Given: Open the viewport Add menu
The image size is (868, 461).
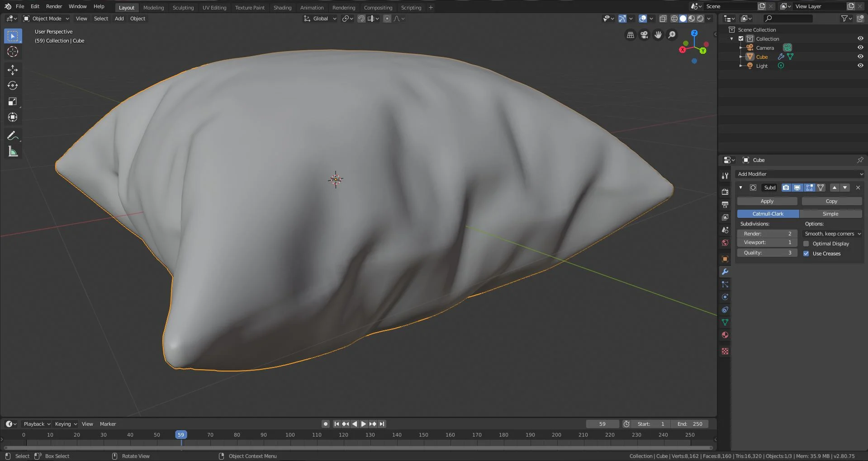Looking at the screenshot, I should pos(119,19).
